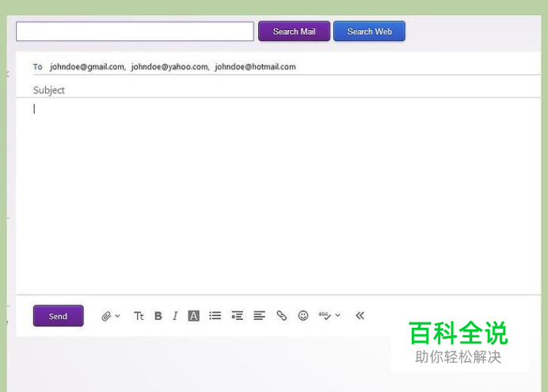Click the Send button

pos(59,316)
